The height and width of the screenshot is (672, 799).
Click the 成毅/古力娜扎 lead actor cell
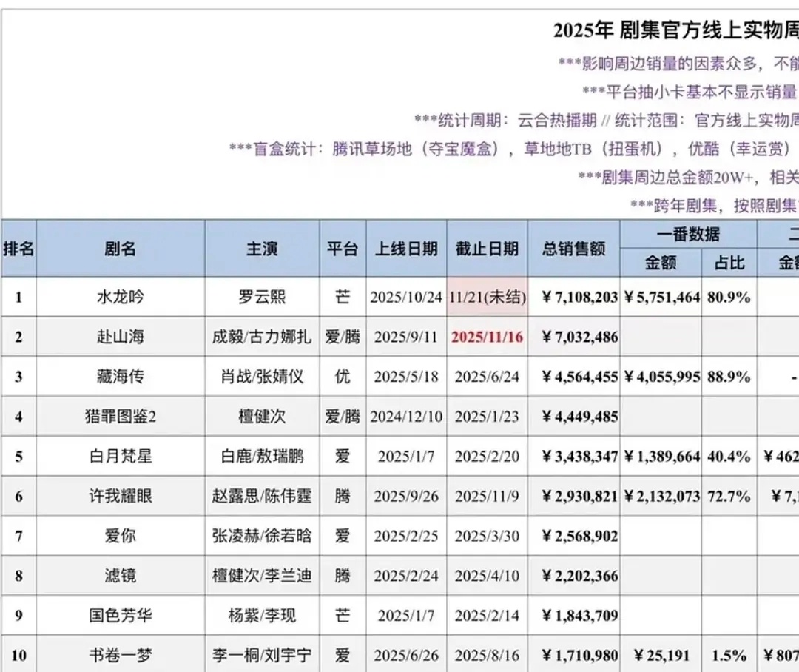point(262,337)
